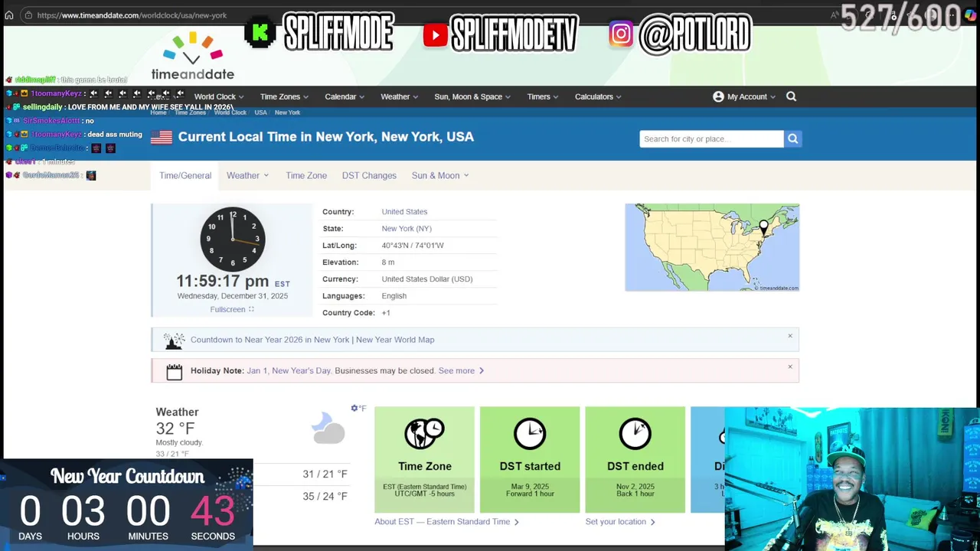Viewport: 980px width, 551px height.
Task: Click the DST started card
Action: (530, 459)
